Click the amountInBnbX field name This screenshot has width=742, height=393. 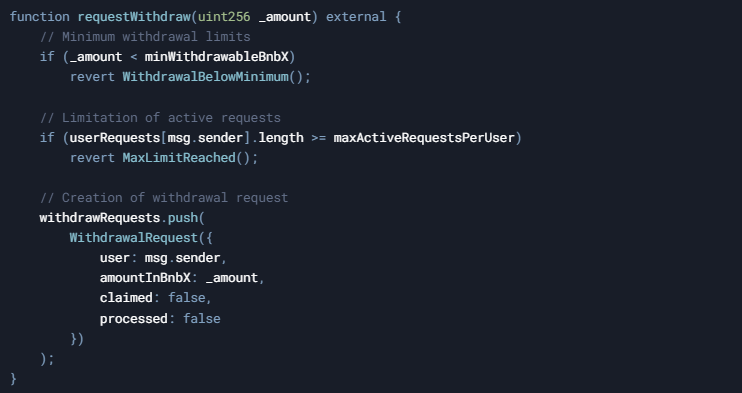tap(145, 278)
